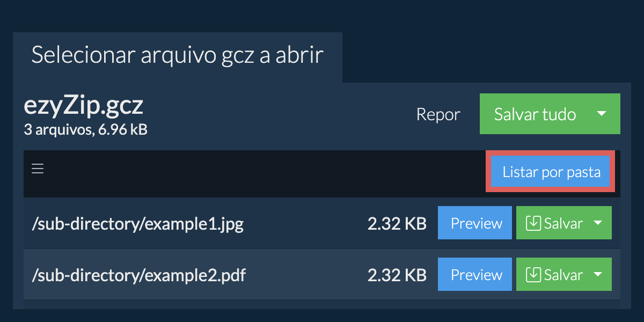Click Salvar label for example1.jpg
The height and width of the screenshot is (322, 644).
563,223
